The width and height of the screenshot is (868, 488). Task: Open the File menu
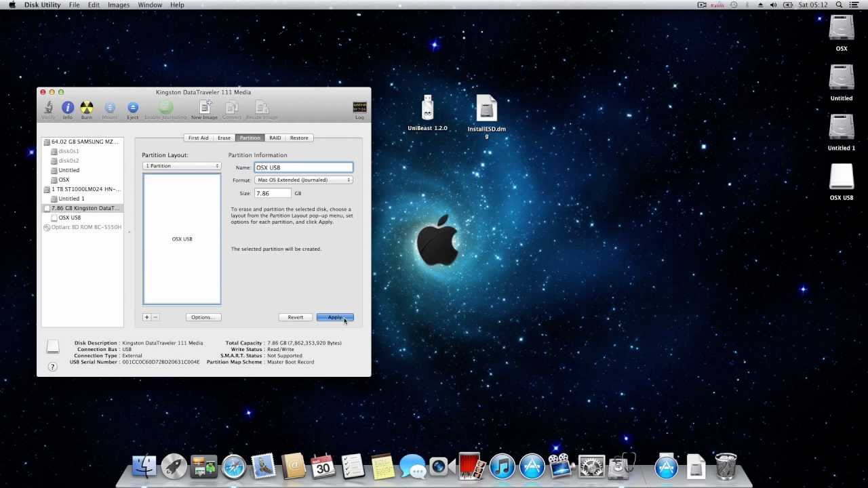tap(74, 5)
